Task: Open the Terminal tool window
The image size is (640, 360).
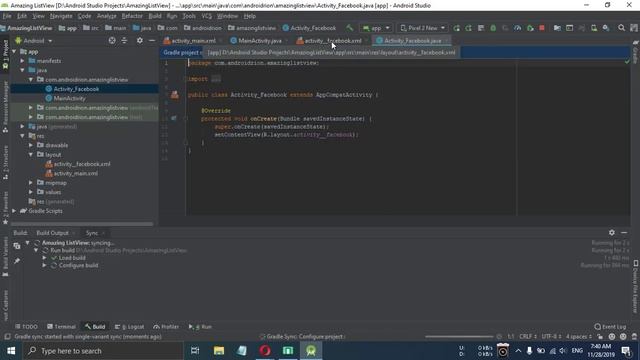Action: tap(61, 327)
